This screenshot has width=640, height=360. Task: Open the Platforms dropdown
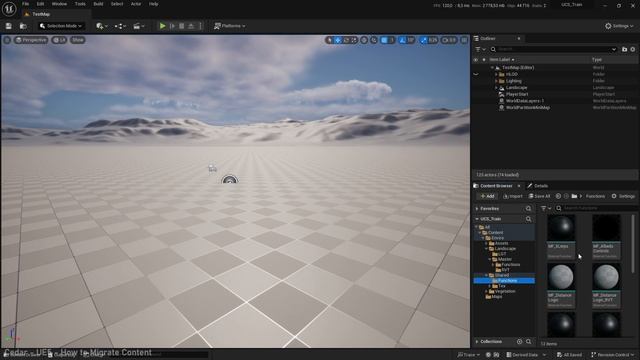pos(230,26)
